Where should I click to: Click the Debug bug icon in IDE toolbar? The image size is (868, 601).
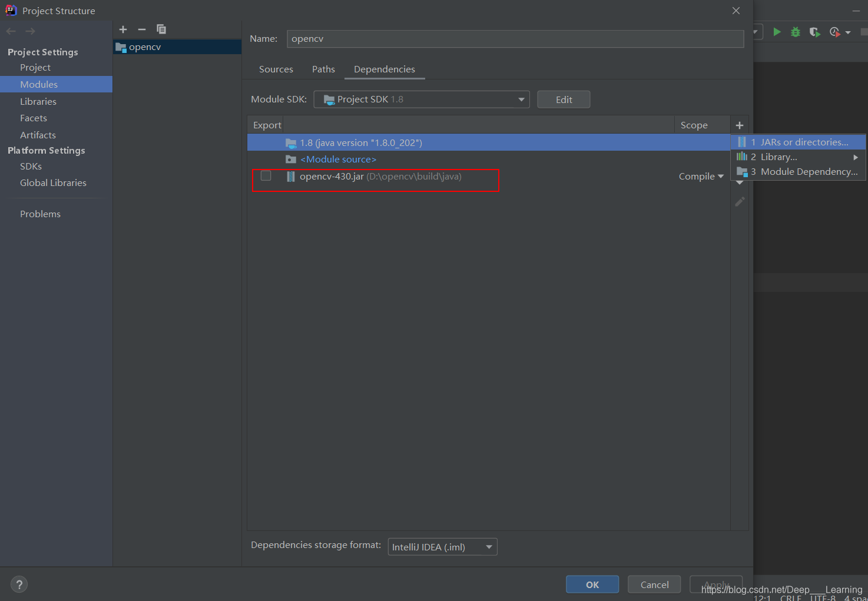click(x=796, y=32)
